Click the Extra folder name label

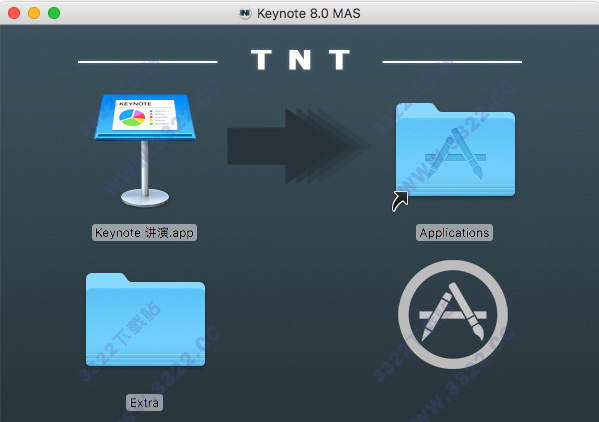(144, 403)
